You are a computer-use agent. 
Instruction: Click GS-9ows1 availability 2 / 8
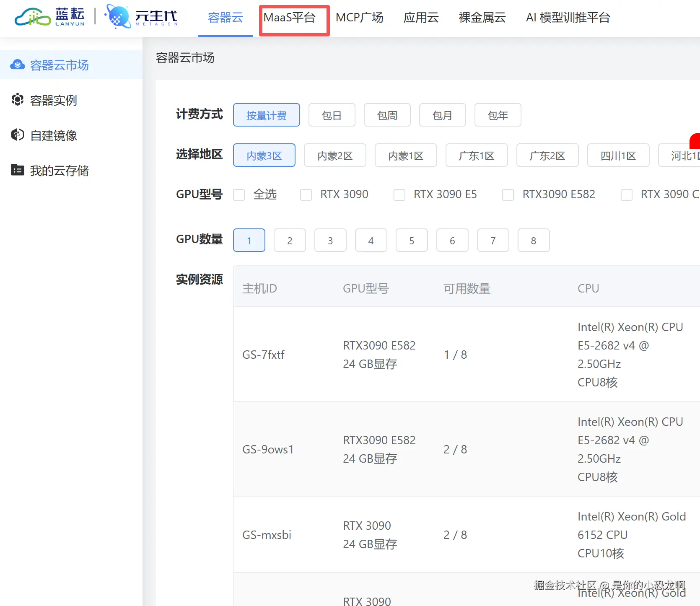[x=455, y=449]
